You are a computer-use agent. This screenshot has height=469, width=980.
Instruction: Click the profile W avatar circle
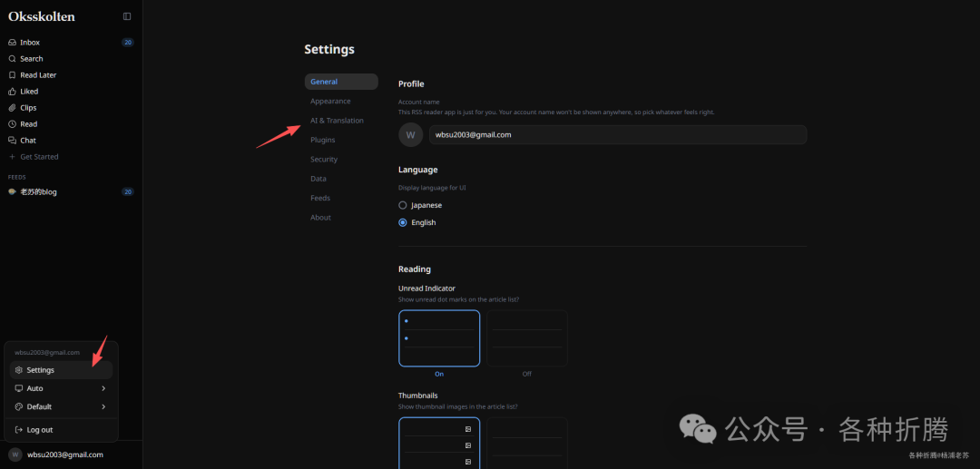coord(411,135)
